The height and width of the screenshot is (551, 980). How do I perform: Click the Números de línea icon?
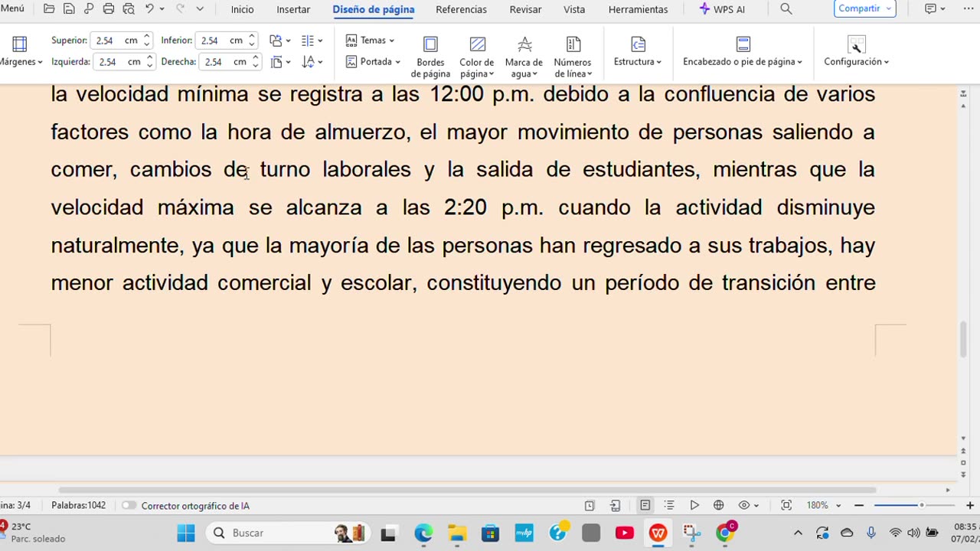(x=573, y=44)
